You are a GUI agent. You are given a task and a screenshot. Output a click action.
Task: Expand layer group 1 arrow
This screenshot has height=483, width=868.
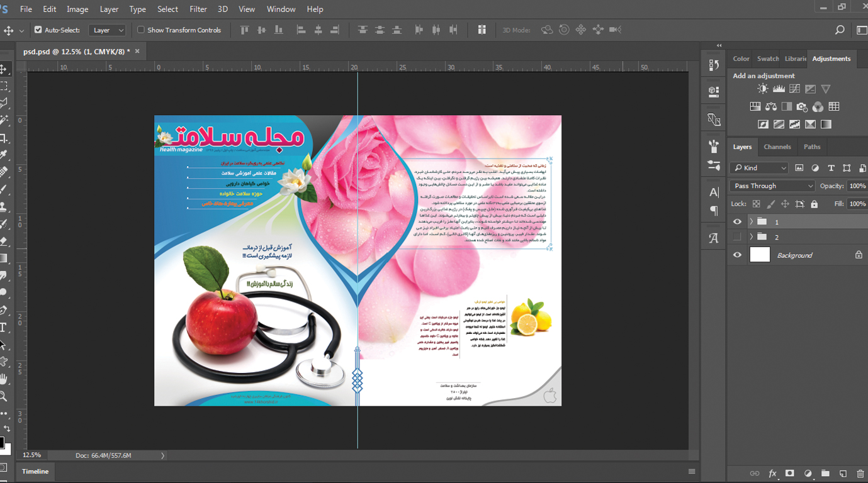coord(751,222)
